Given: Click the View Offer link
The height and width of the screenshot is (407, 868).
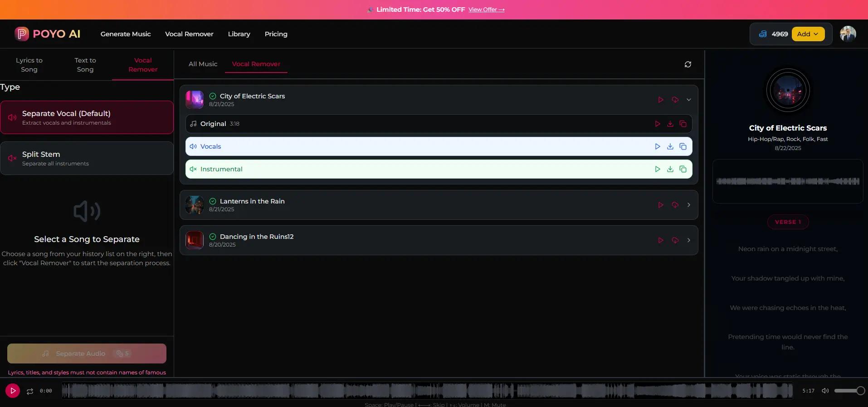Looking at the screenshot, I should (486, 10).
